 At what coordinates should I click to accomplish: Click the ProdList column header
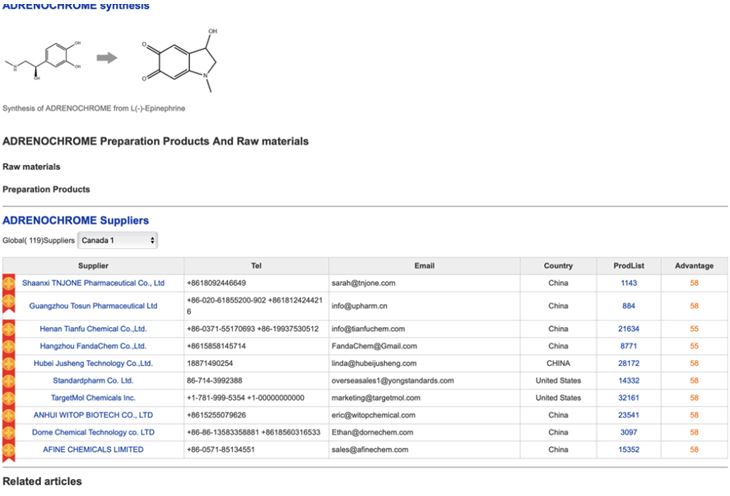tap(629, 265)
